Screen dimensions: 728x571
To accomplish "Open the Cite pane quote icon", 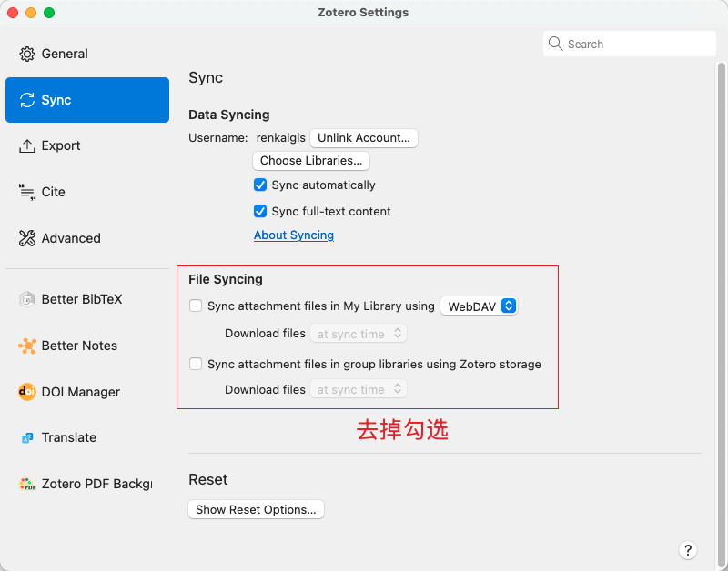I will click(x=27, y=192).
